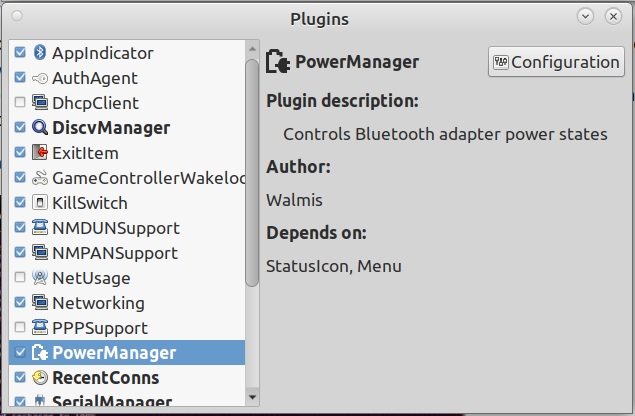Select NMPANSupport in the plugin list
Viewport: 635px width, 416px height.
127,253
